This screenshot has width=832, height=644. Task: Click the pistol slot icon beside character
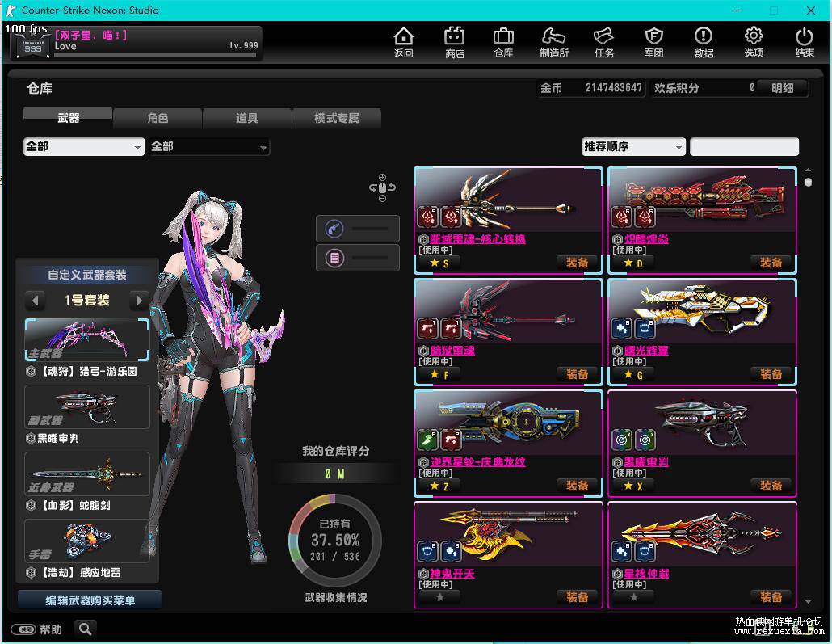click(x=334, y=229)
